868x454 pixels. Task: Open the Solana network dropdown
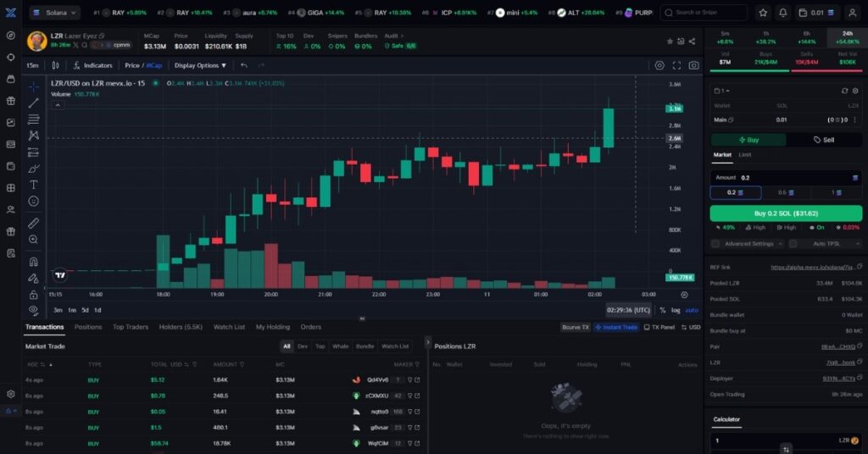pos(54,12)
